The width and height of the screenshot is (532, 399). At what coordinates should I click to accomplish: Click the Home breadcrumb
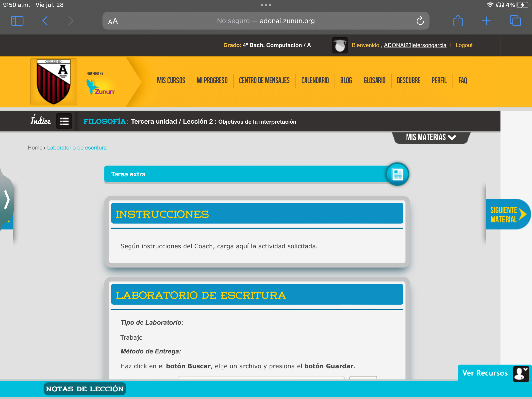[x=35, y=148]
